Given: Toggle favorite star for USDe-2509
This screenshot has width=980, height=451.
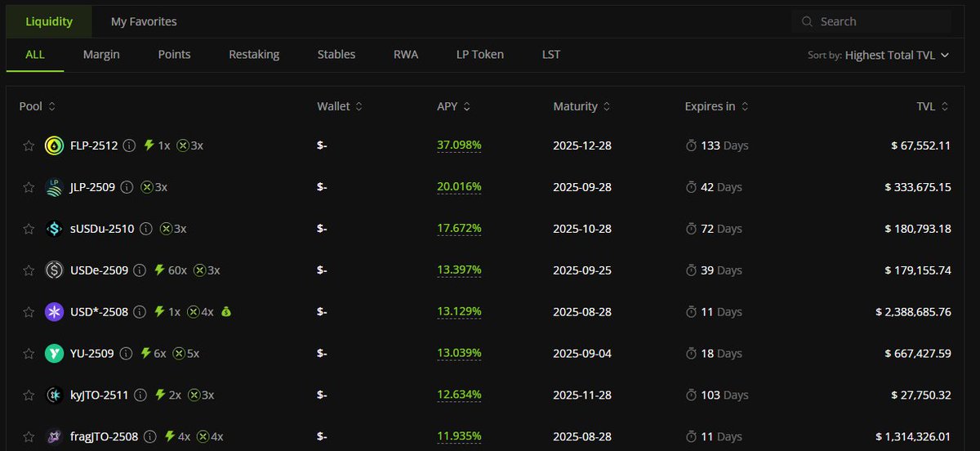Looking at the screenshot, I should pos(29,270).
